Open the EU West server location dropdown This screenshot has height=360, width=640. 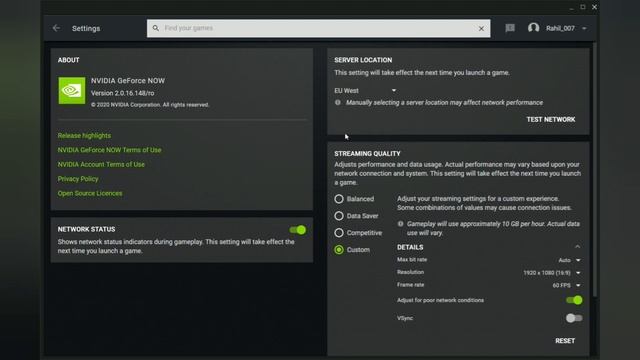[x=365, y=91]
